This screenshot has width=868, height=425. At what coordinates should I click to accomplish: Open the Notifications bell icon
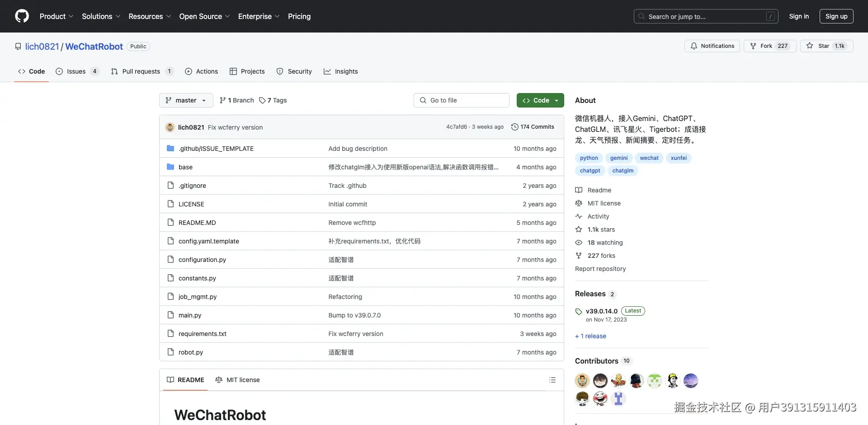[x=694, y=46]
